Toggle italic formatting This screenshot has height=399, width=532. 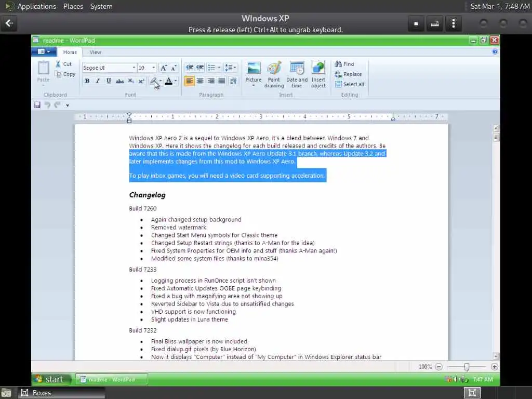(x=98, y=81)
